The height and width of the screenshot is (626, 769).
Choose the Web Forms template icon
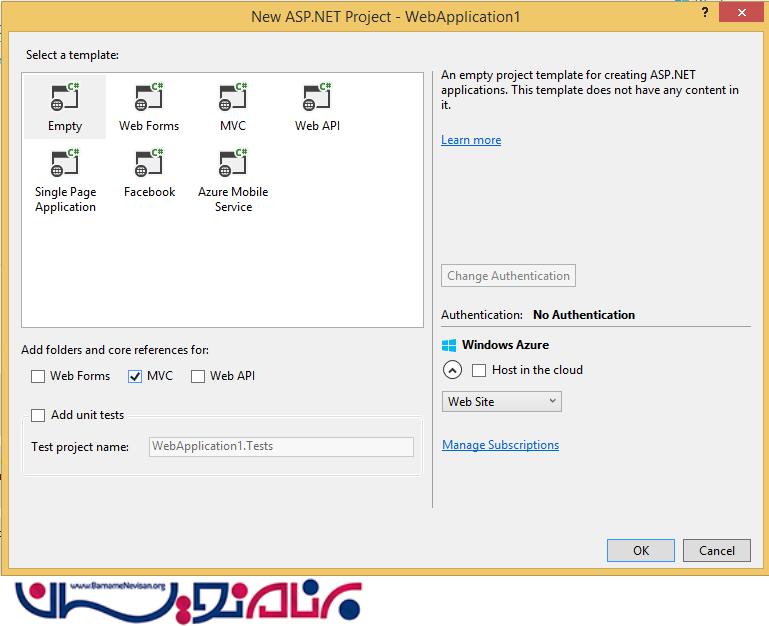tap(149, 98)
